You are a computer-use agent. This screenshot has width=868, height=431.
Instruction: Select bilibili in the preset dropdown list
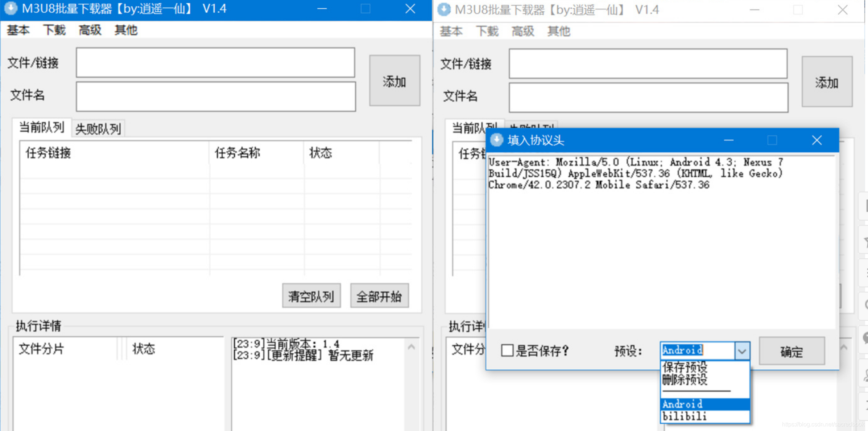click(x=705, y=416)
